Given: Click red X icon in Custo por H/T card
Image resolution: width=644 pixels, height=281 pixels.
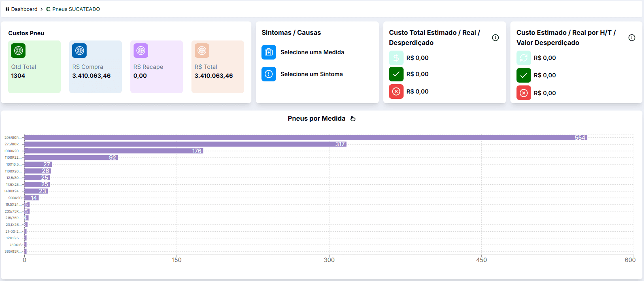Looking at the screenshot, I should (x=524, y=93).
